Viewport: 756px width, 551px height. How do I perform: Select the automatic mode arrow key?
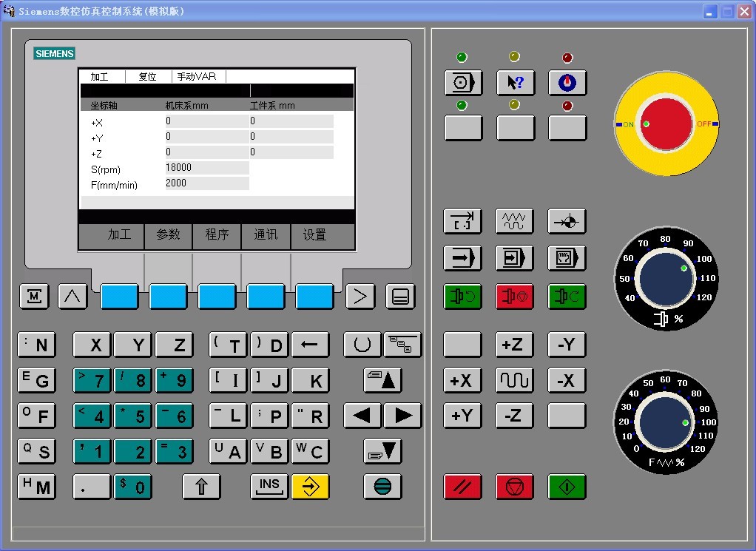click(x=462, y=258)
